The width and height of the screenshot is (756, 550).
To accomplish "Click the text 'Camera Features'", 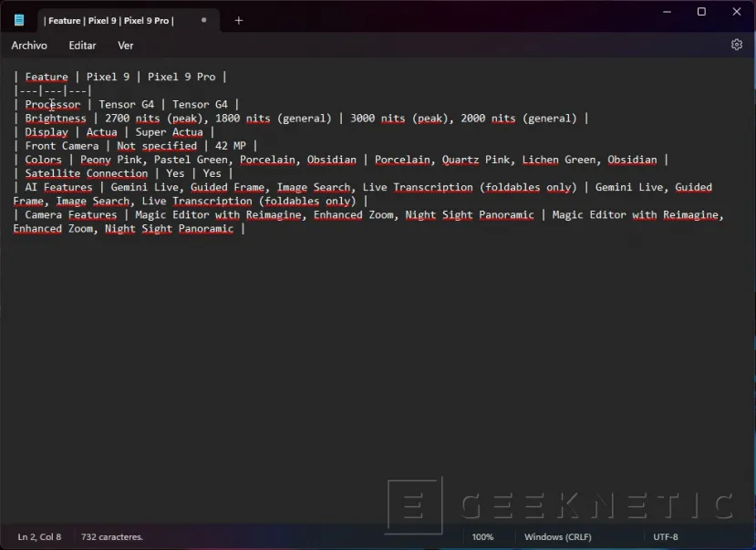I will coord(71,214).
